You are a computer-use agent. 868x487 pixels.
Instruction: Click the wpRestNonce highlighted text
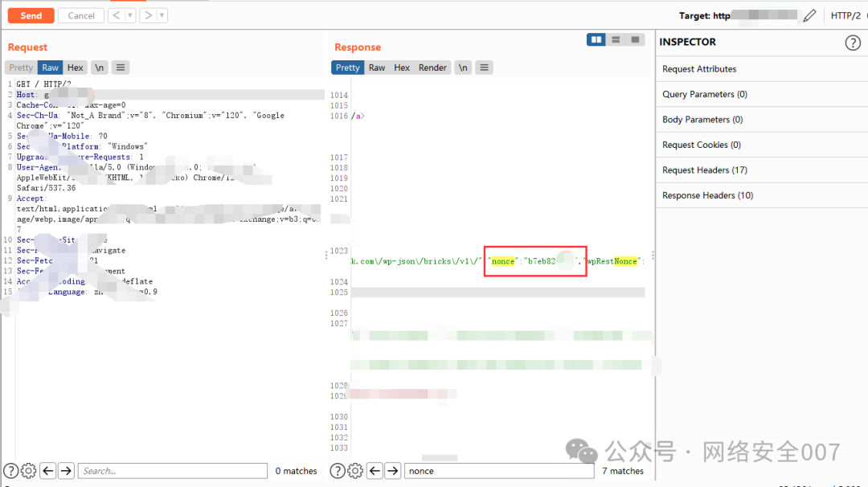612,261
